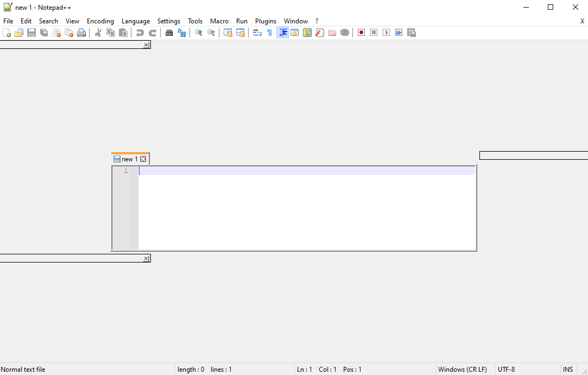This screenshot has height=375, width=588.
Task: Click the Open file toolbar icon
Action: coord(19,33)
